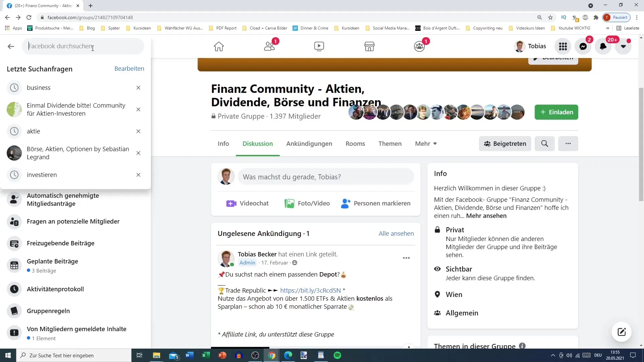Open the nine-dot Facebook menu grid
The height and width of the screenshot is (362, 644).
(563, 46)
